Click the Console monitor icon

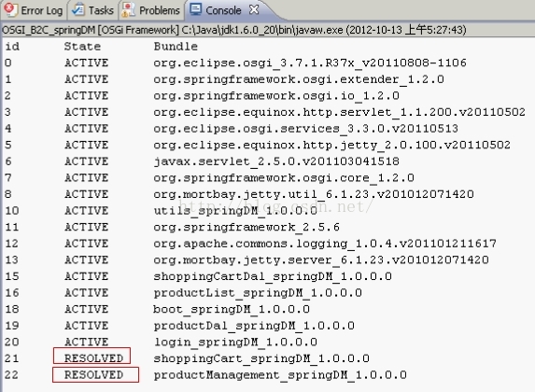coord(196,9)
